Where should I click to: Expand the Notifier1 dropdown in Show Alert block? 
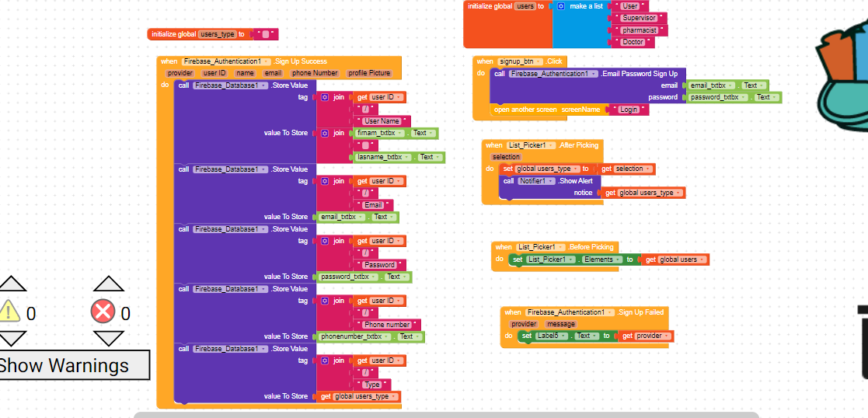pos(550,181)
